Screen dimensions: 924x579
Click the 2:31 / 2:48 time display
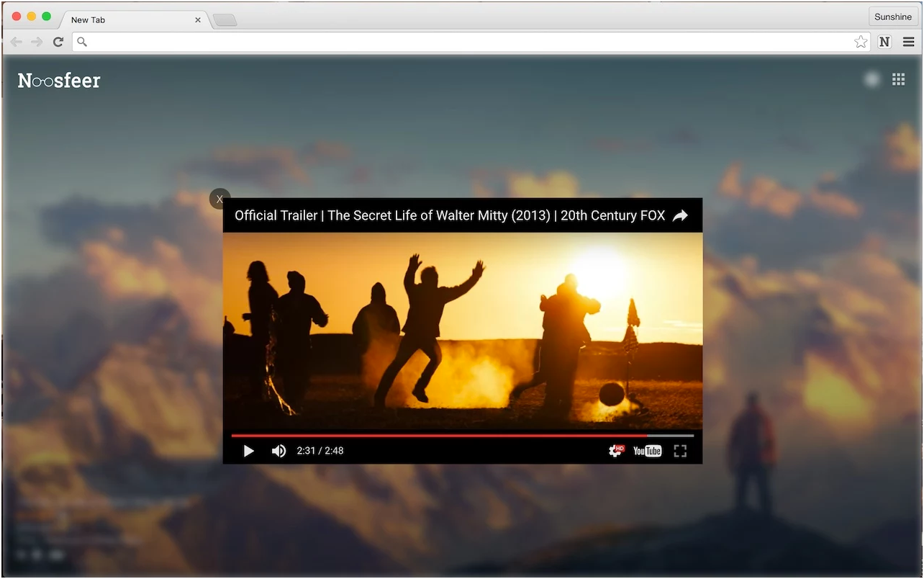(x=320, y=451)
